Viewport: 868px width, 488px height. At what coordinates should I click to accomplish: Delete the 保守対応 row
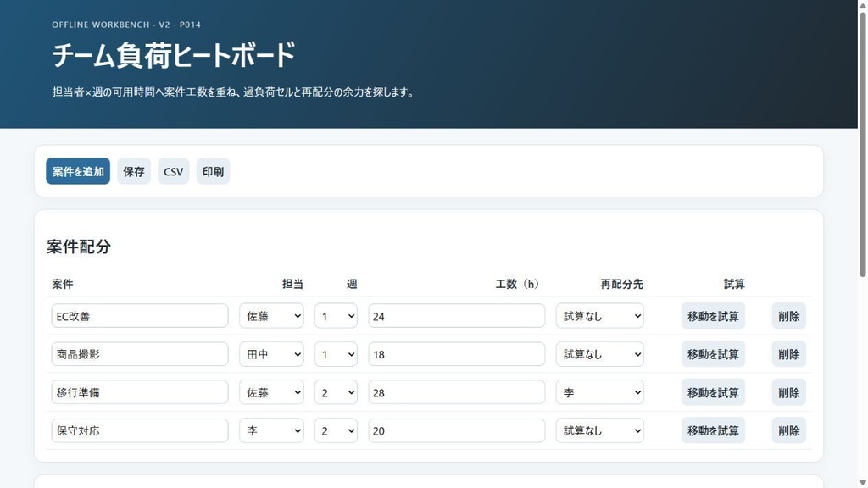point(789,430)
